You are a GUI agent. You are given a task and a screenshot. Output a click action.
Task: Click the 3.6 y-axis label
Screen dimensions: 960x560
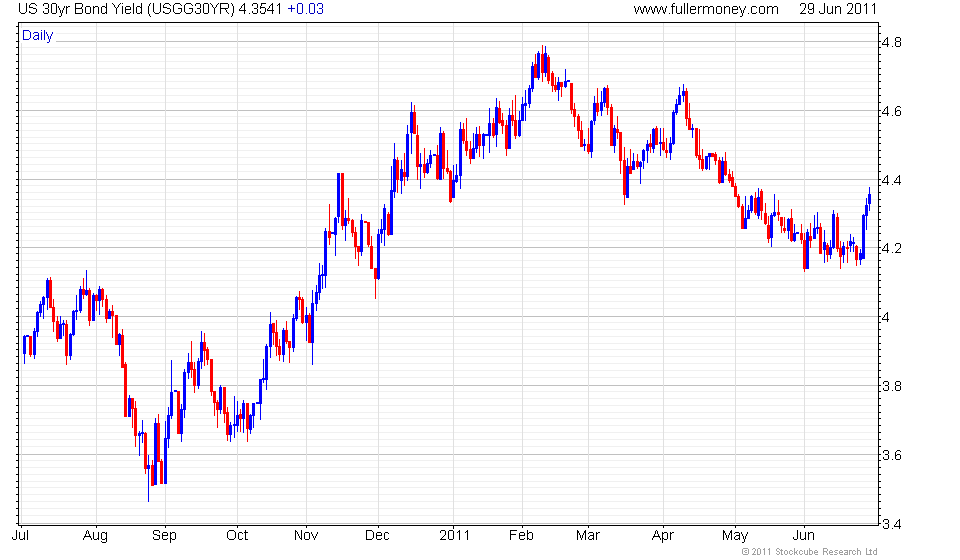(x=891, y=455)
